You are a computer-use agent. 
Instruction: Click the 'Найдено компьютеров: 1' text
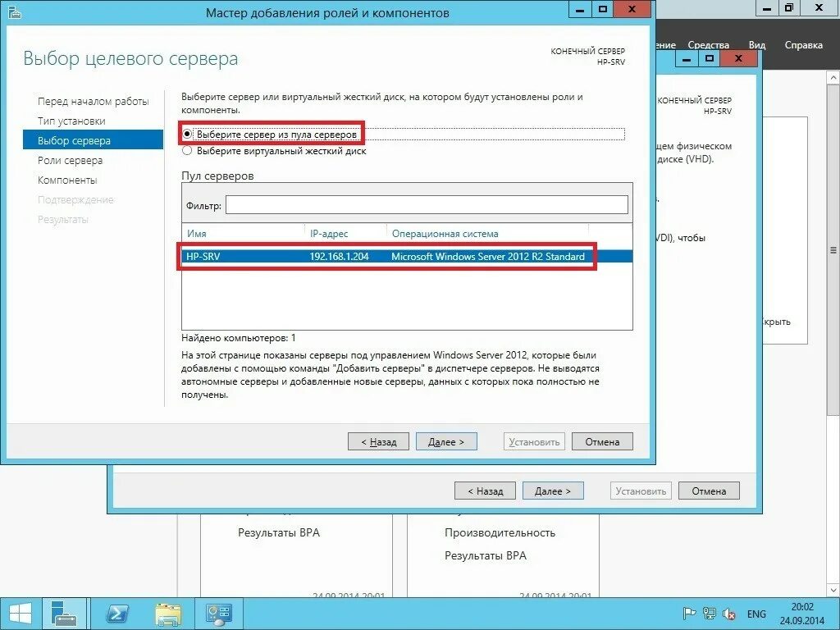coord(239,338)
